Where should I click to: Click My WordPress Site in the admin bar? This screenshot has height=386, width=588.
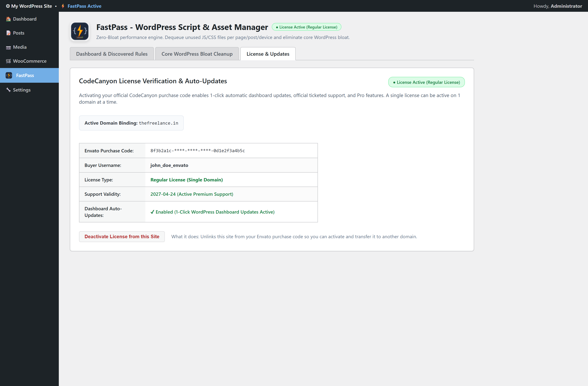[x=31, y=6]
